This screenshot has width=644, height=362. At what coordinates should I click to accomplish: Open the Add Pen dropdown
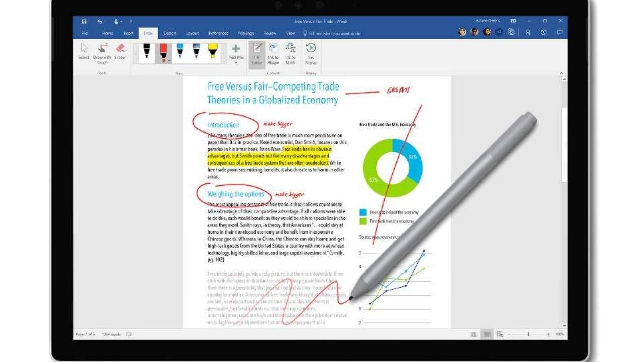tap(236, 55)
